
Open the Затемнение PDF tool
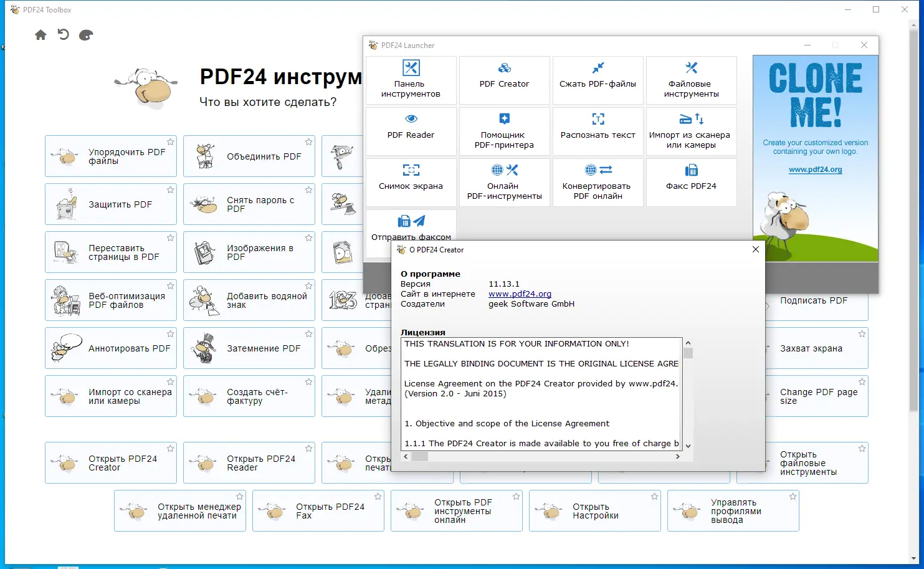pos(249,348)
